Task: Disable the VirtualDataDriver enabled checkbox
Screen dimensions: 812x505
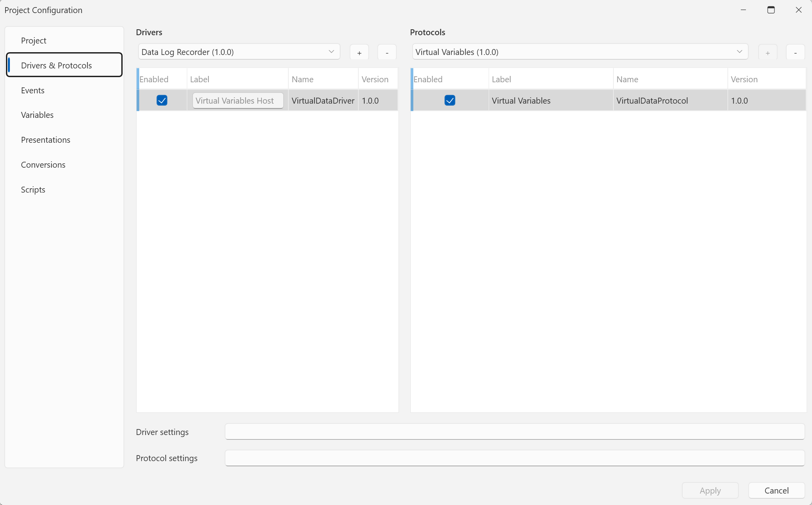Action: pos(162,100)
